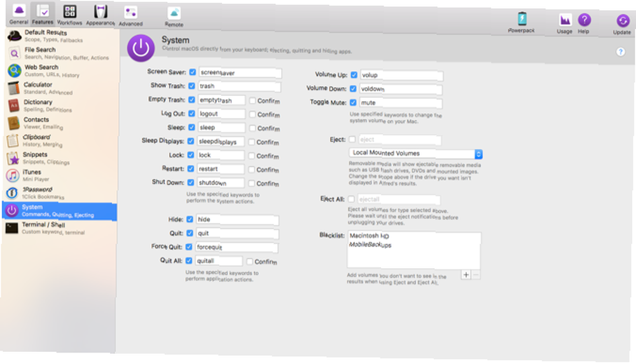Enable the Eject All checkbox
636x364 pixels.
click(x=351, y=199)
